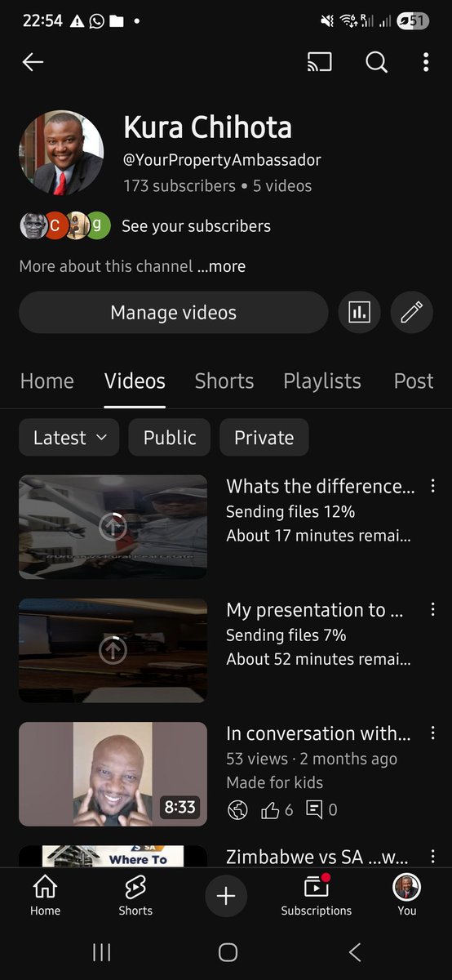This screenshot has width=452, height=980.
Task: Switch to the Shorts channel tab
Action: (224, 381)
